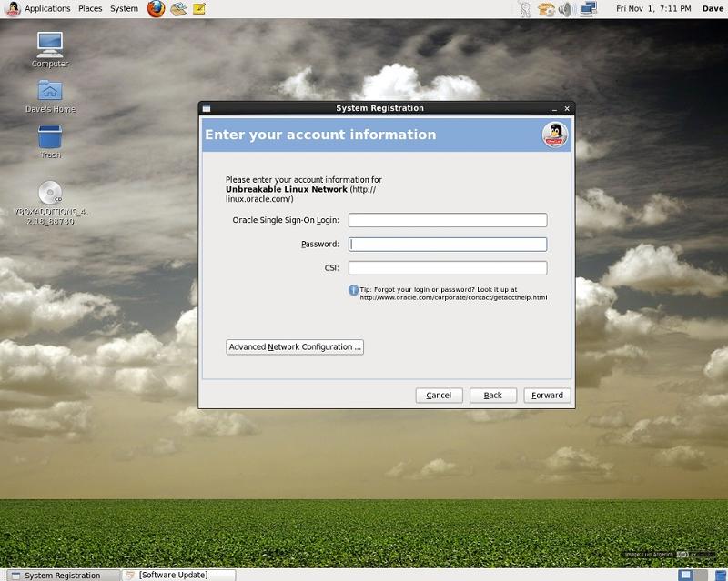This screenshot has width=728, height=581.
Task: Open the clock showing Fri Nov 1
Action: [x=653, y=9]
